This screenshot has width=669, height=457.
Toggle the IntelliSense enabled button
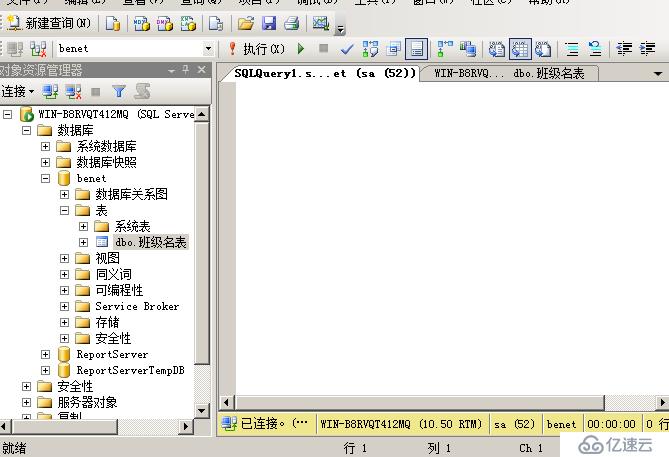tap(416, 49)
